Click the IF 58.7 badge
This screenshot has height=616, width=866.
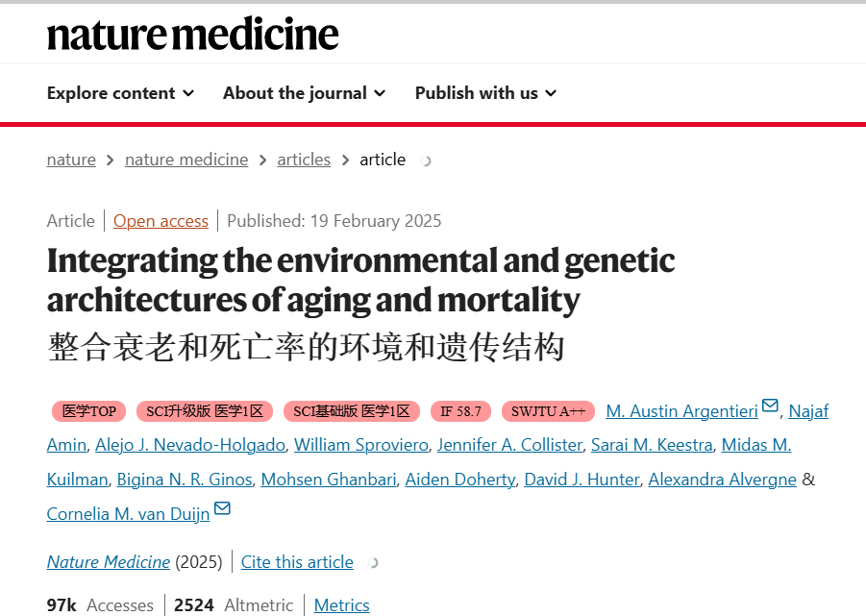460,411
